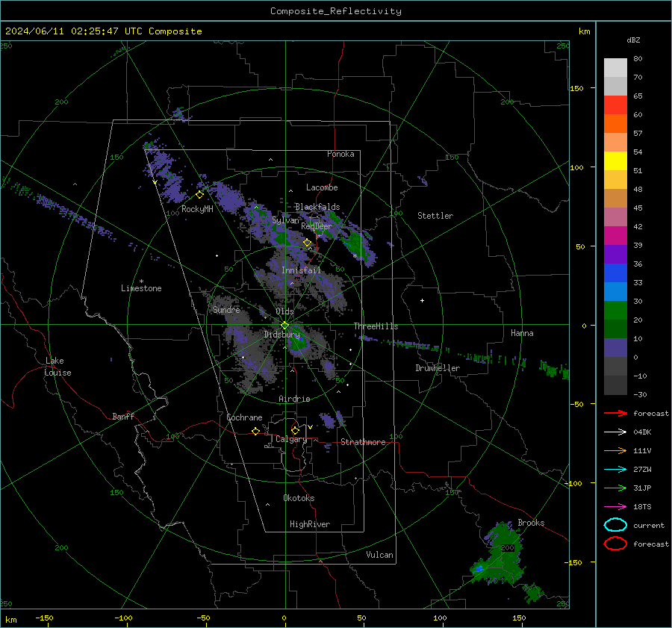Viewport: 672px width, 628px height.
Task: Pick the purple 36–39 dBZ color swatch
Action: pyautogui.click(x=615, y=254)
